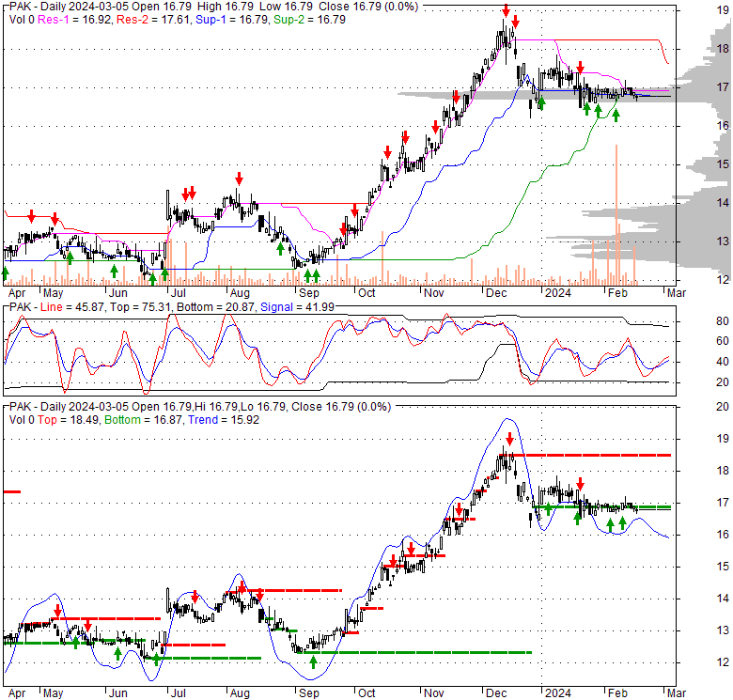This screenshot has width=733, height=700.
Task: Select the Top = 75.31 oscillator label
Action: (x=141, y=307)
